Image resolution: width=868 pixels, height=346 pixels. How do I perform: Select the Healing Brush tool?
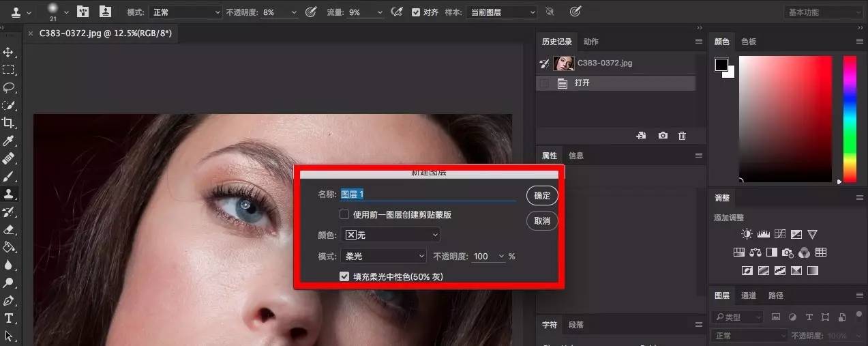pos(9,158)
